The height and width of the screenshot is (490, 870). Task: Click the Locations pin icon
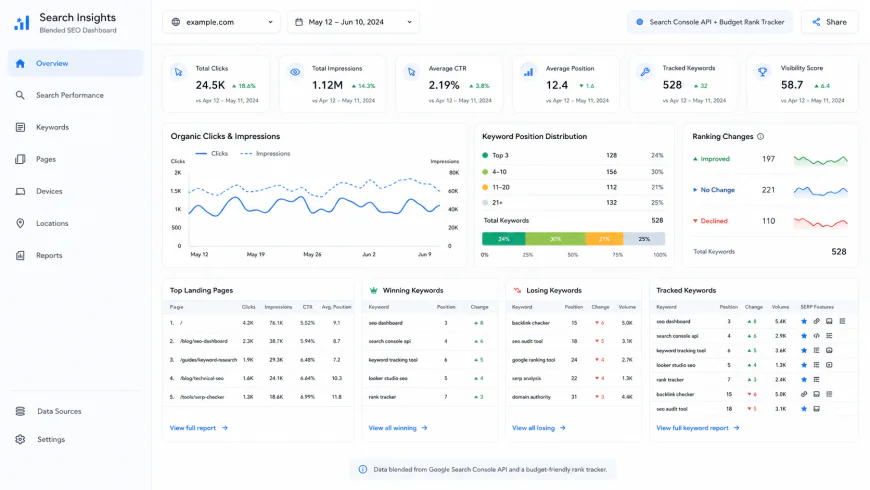coord(20,223)
